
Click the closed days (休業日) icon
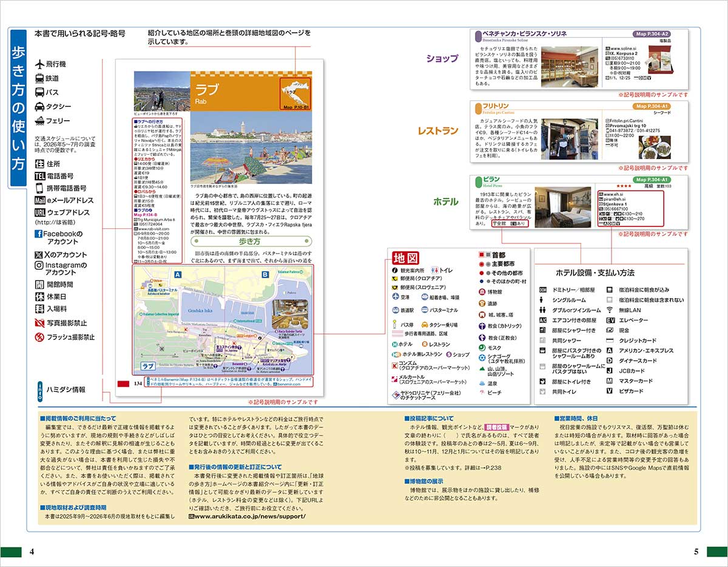pos(40,297)
